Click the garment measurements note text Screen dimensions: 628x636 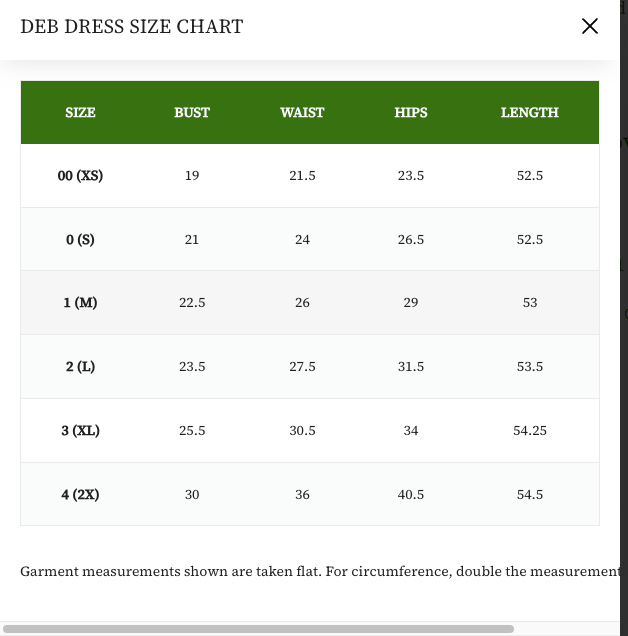point(320,571)
